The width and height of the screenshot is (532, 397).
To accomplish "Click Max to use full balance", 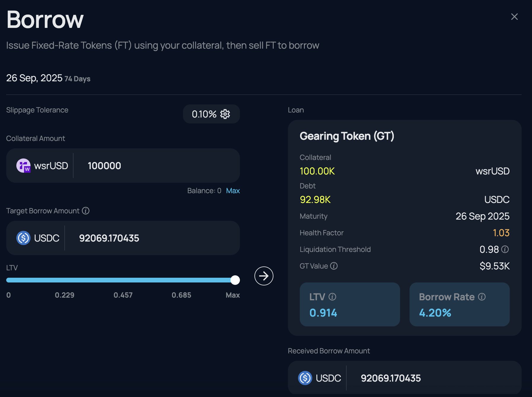I will click(233, 190).
